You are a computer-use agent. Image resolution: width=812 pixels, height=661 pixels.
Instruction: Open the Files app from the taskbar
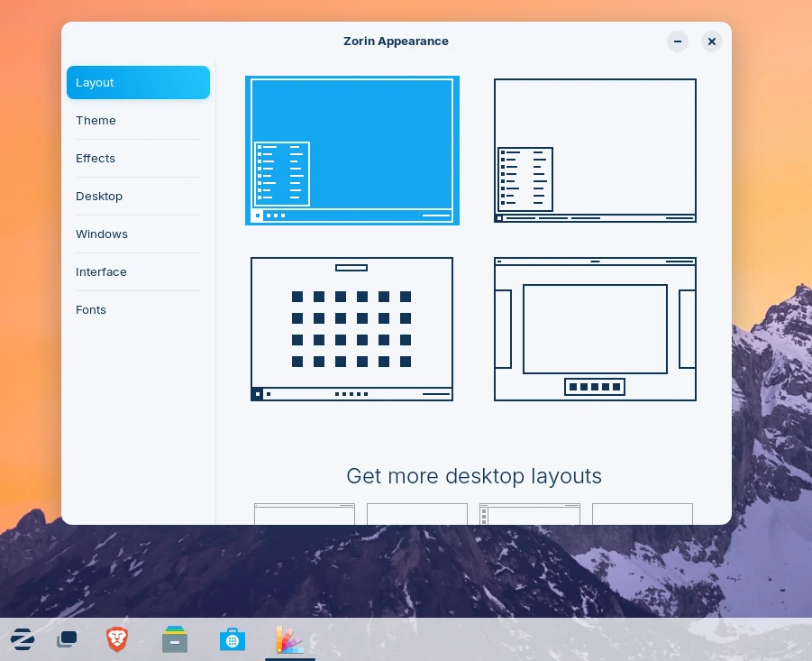point(175,639)
